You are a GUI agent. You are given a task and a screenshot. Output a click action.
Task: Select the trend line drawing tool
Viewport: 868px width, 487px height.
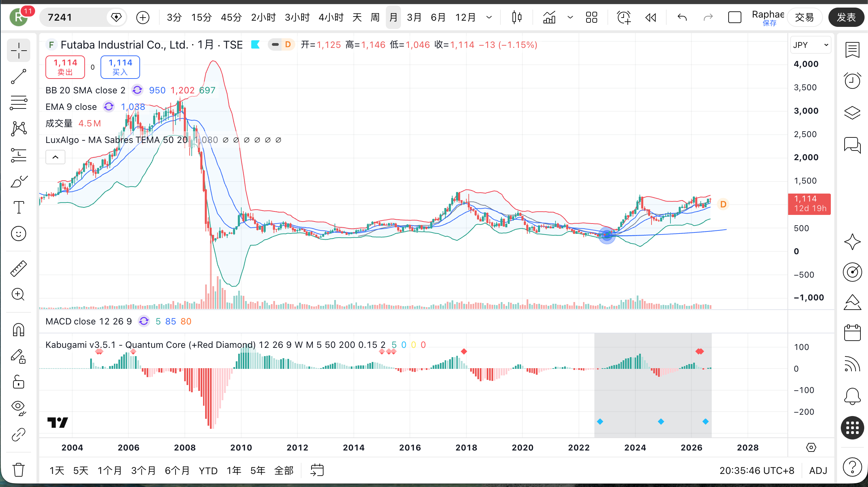(x=19, y=76)
